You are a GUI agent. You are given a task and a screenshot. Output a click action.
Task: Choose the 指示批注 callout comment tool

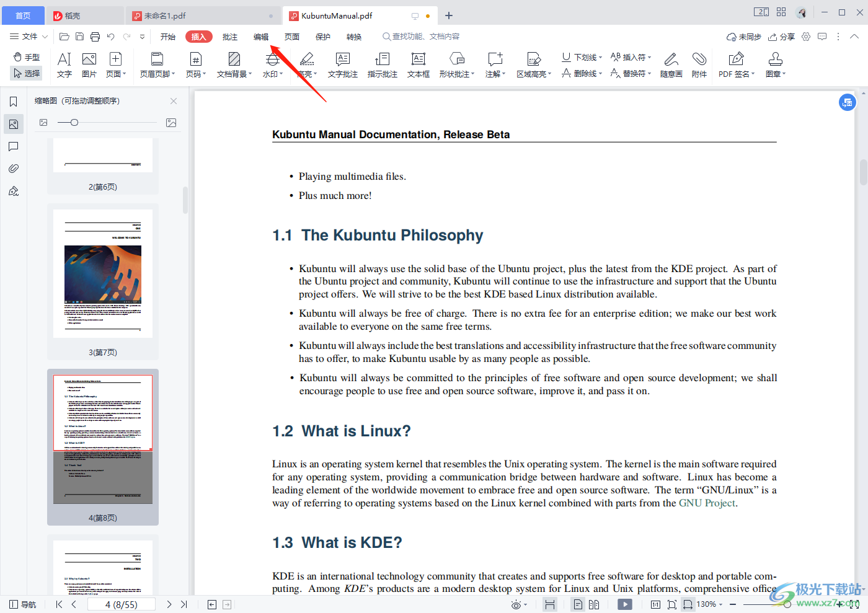[x=383, y=65]
